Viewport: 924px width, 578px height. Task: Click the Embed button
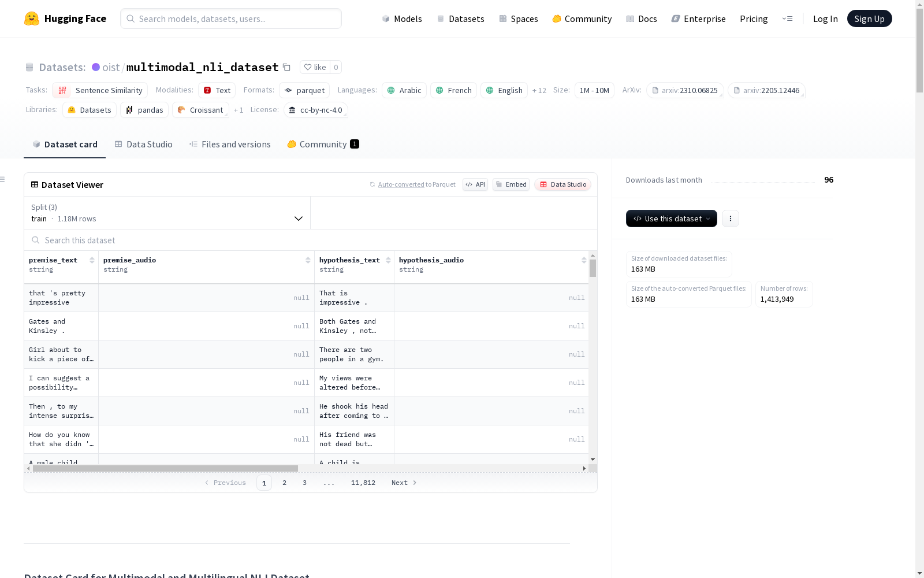coord(511,184)
